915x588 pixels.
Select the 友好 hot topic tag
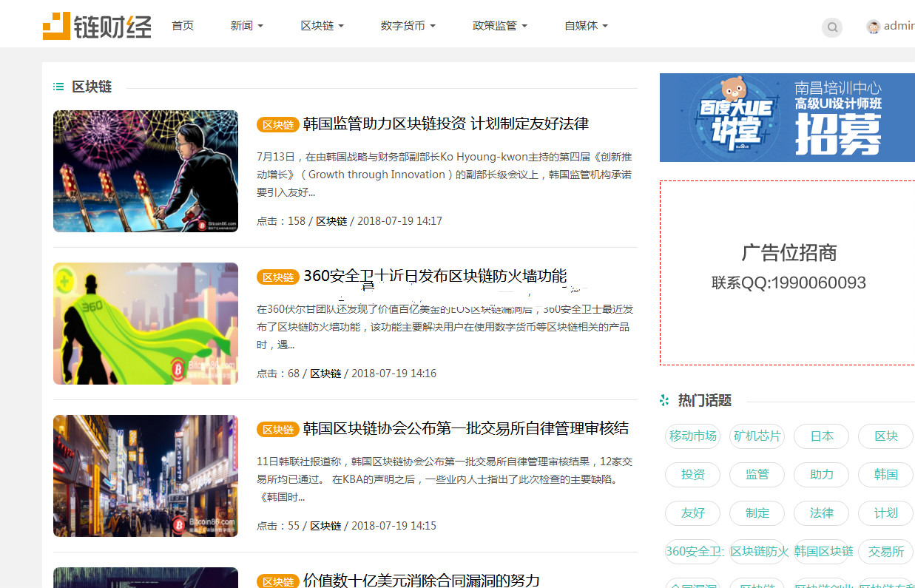pos(693,513)
